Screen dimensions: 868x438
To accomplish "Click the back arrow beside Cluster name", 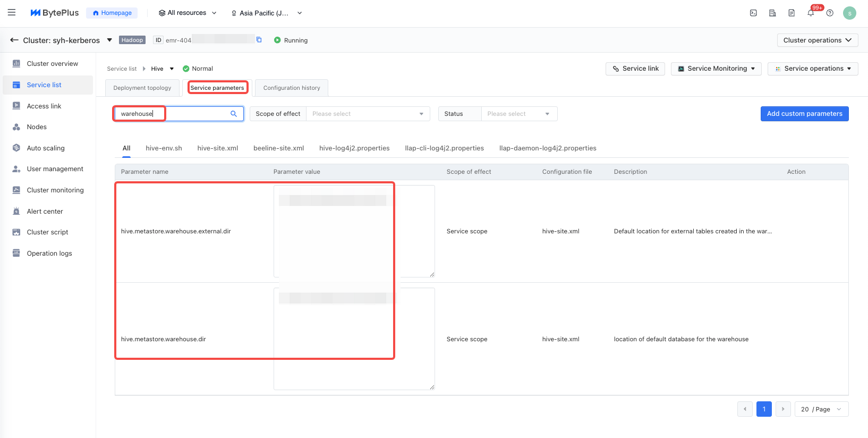I will (14, 40).
